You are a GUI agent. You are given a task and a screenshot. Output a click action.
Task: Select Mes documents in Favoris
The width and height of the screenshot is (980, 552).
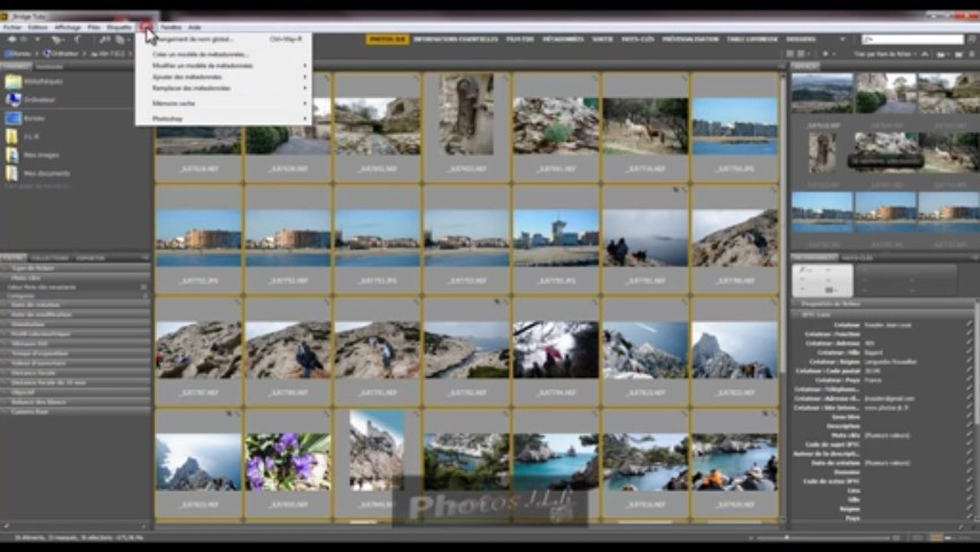click(x=37, y=173)
